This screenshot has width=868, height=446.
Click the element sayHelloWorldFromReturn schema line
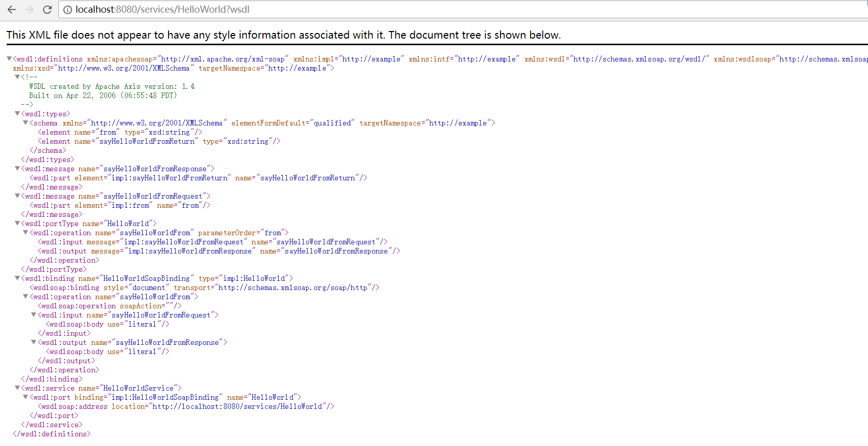point(159,141)
